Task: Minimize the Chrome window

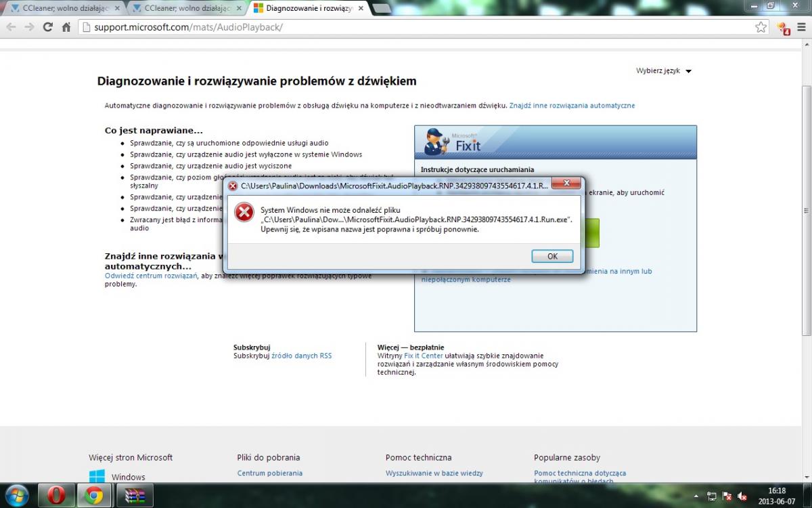Action: click(x=752, y=5)
